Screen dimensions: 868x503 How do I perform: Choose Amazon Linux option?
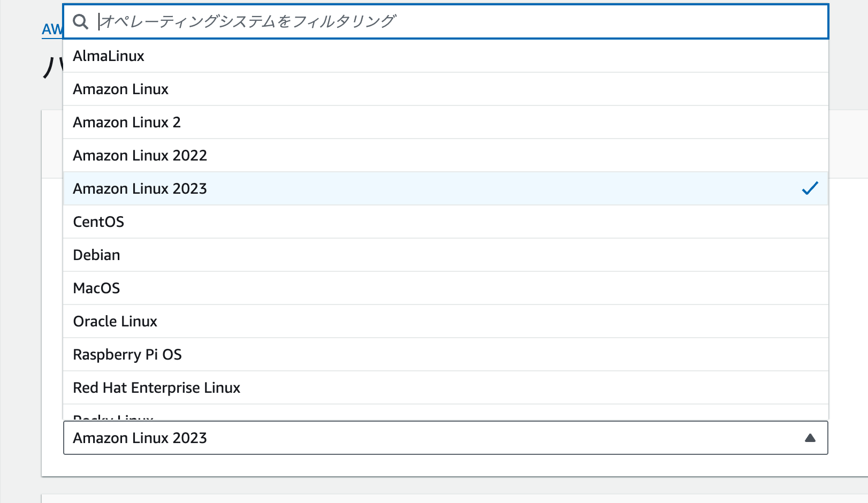121,89
